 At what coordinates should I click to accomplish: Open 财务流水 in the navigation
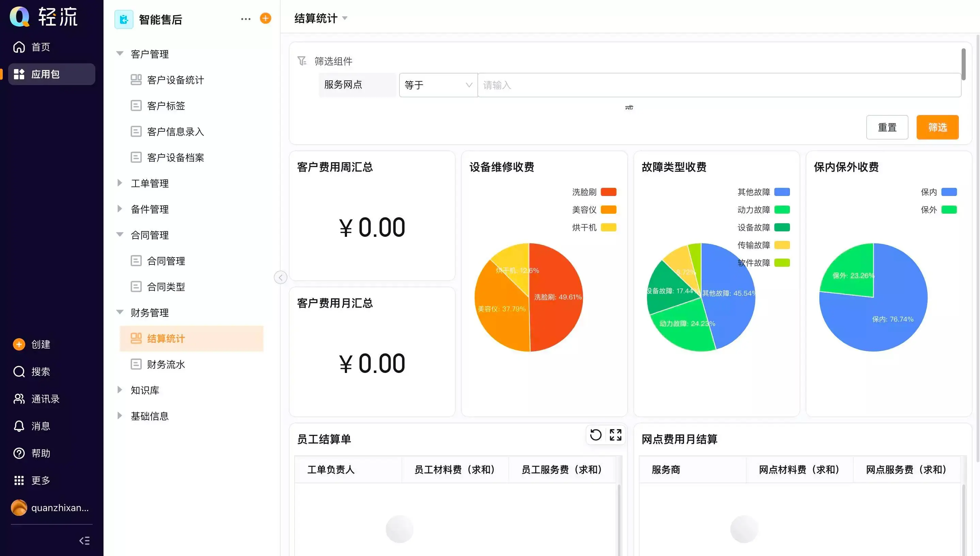166,364
